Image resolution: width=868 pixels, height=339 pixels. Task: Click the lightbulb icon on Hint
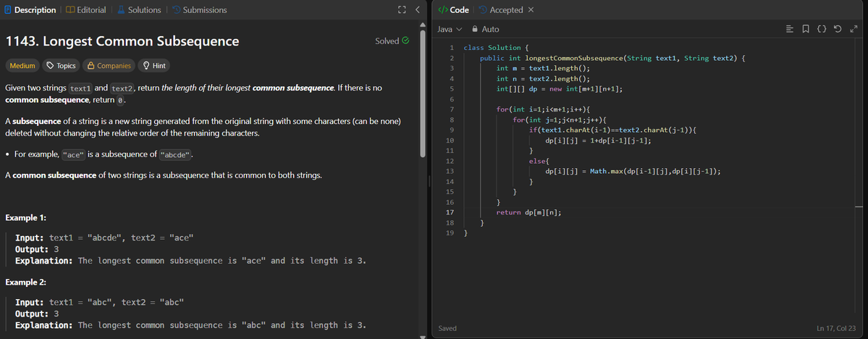146,65
